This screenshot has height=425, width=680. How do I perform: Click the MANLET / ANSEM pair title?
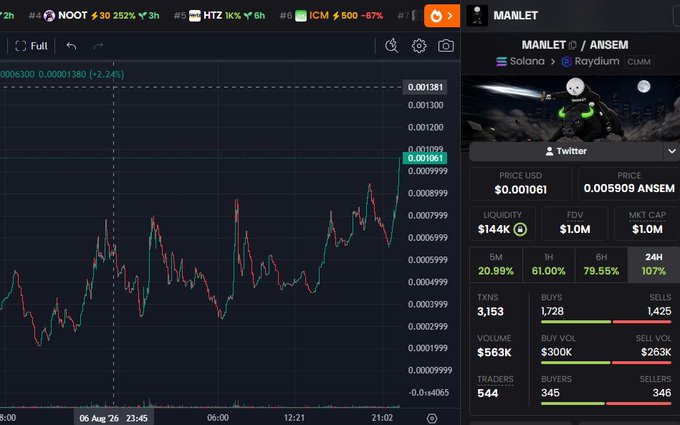click(x=575, y=45)
